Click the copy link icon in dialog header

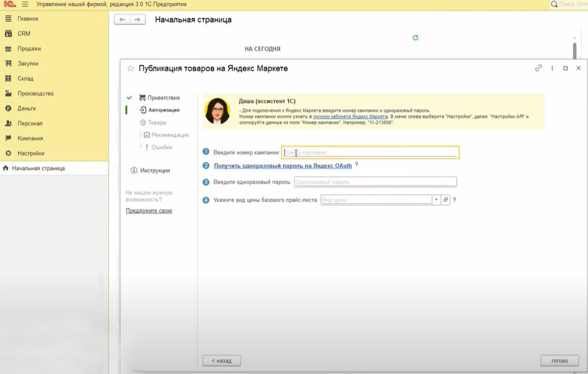coord(538,68)
